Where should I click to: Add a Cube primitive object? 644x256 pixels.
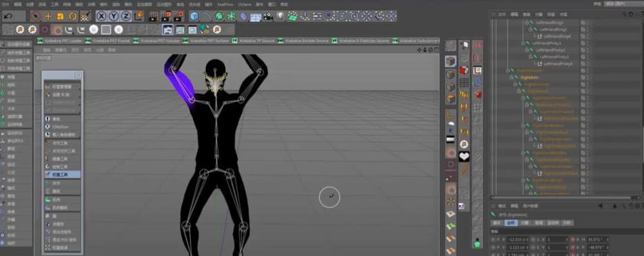tap(194, 16)
